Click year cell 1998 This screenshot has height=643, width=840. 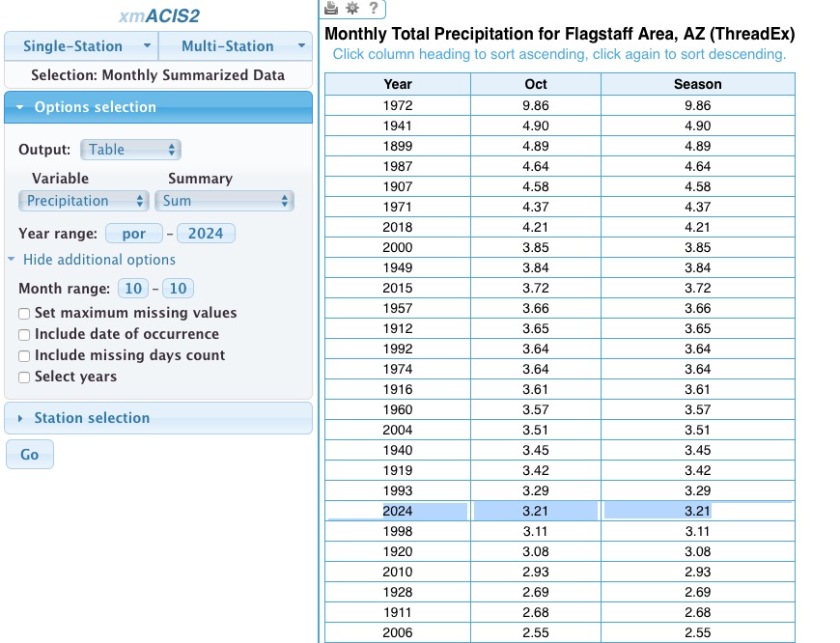398,532
